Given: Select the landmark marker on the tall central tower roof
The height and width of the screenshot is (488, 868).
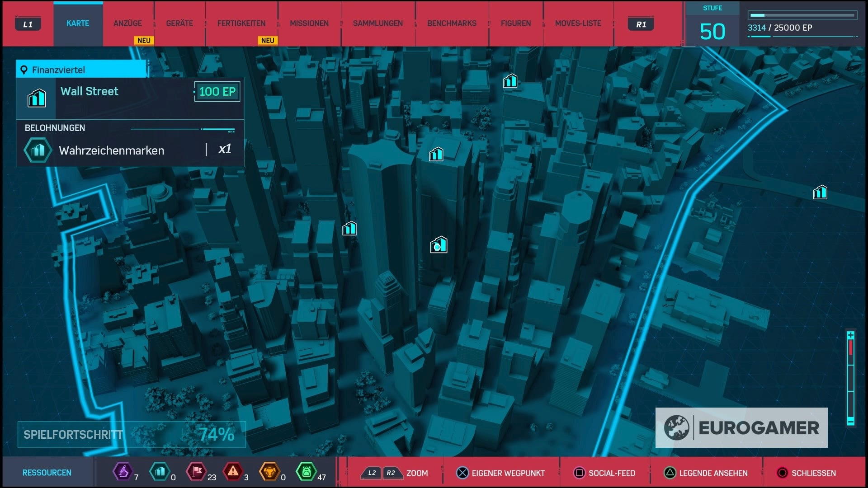Looking at the screenshot, I should tap(436, 155).
